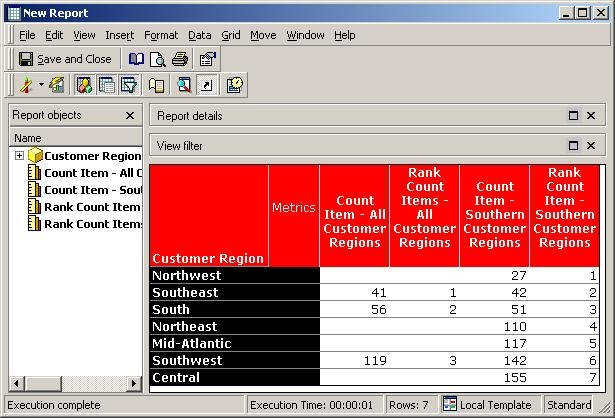Open the Grid menu
Image resolution: width=615 pixels, height=418 pixels.
click(x=231, y=35)
